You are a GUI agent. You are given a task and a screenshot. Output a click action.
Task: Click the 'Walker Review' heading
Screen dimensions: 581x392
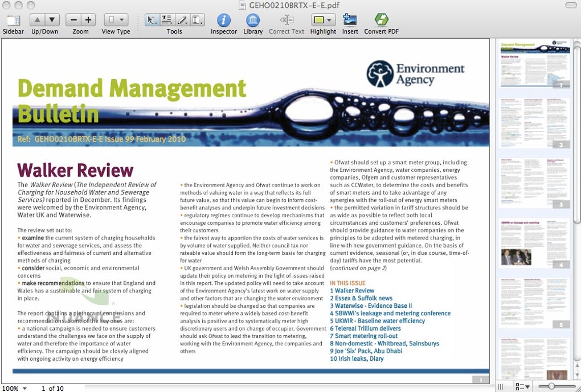[75, 170]
